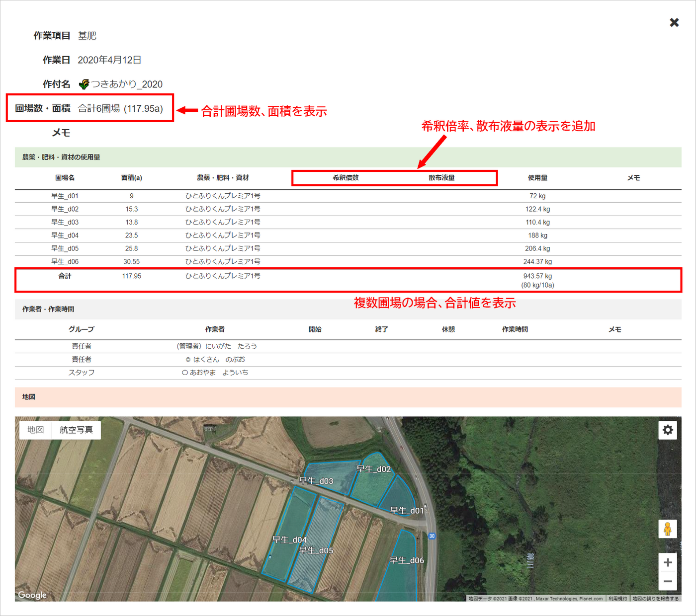Click 合計 row label
This screenshot has width=696, height=616.
[65, 276]
